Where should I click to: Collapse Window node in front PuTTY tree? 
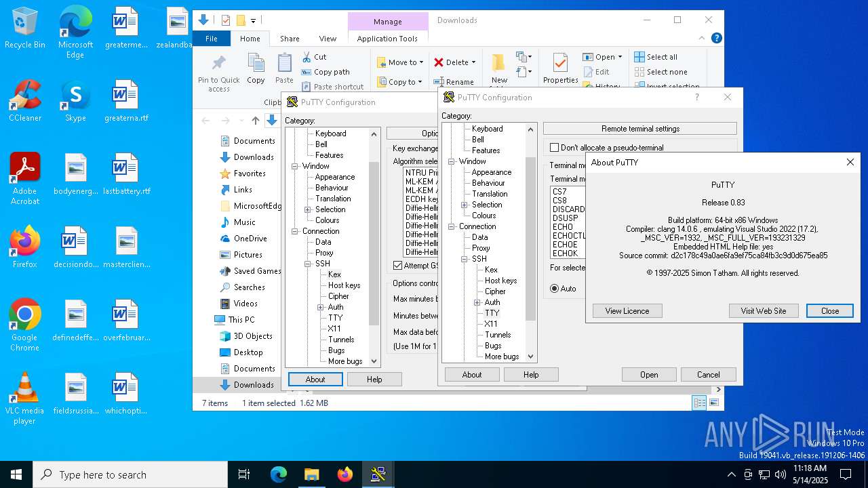pos(452,161)
